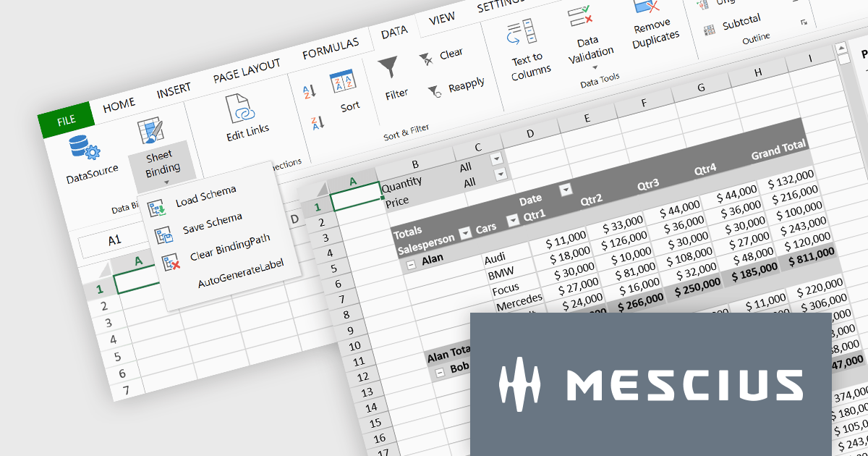Switch to the PAGE LAYOUT tab
Screen dimensions: 868x456
point(247,69)
